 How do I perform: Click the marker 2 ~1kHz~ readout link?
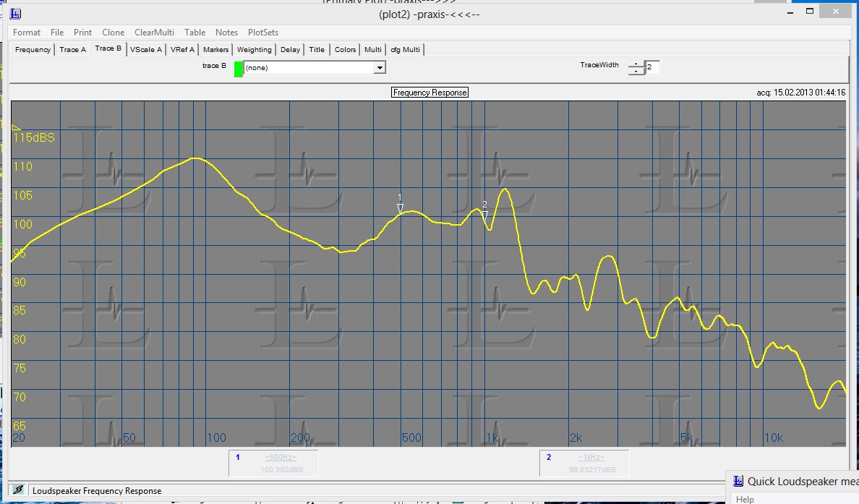point(591,458)
